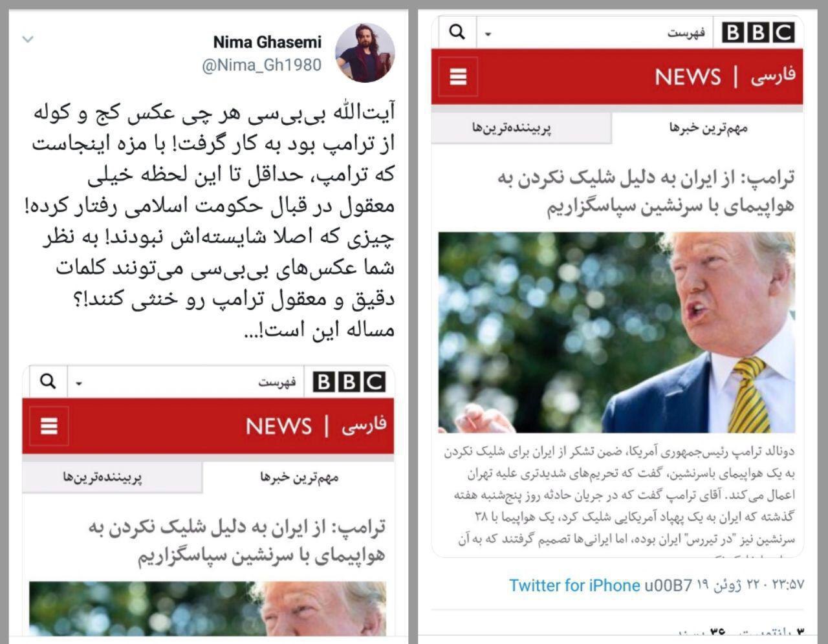This screenshot has height=644, width=828.
Task: Expand the tweet options chevron
Action: click(x=28, y=39)
